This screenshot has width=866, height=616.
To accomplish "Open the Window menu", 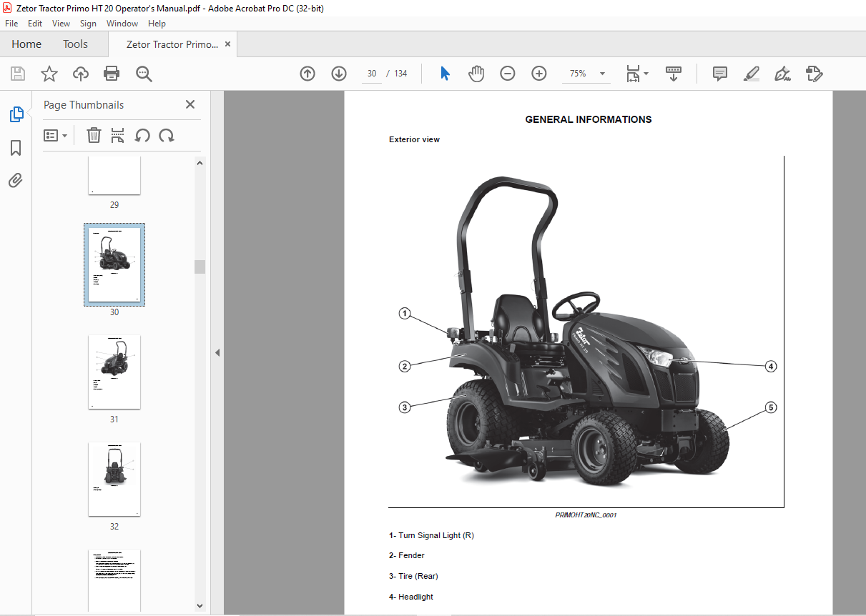I will pos(122,24).
